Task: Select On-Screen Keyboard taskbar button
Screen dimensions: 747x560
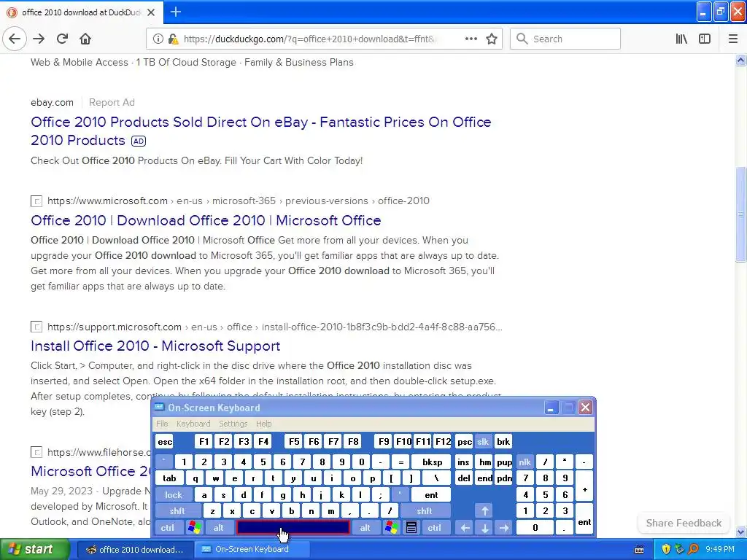Action: pos(252,550)
